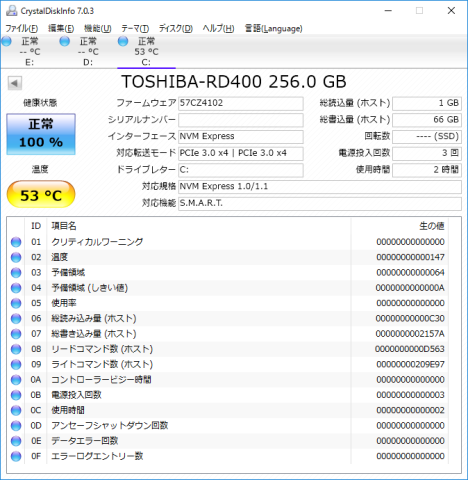Click status orb for ID 07 row
468x480 pixels.
pos(16,334)
